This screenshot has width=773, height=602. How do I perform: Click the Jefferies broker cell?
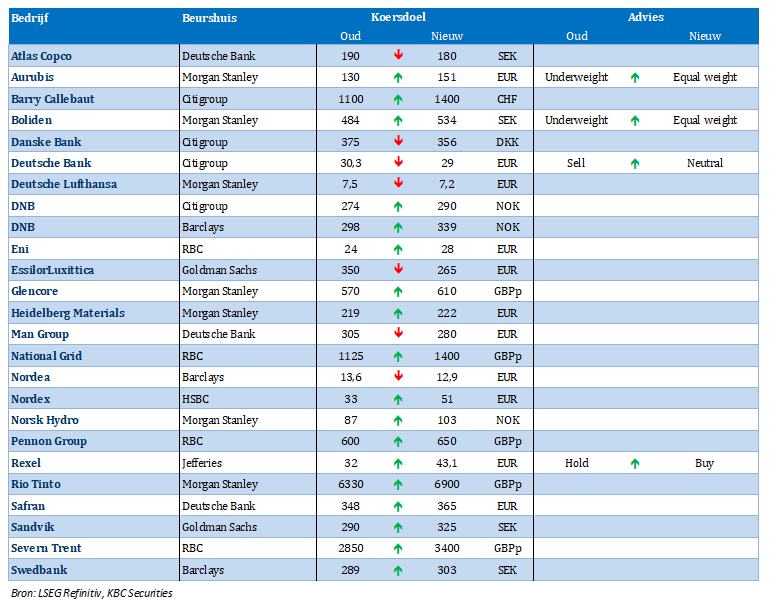pyautogui.click(x=202, y=463)
